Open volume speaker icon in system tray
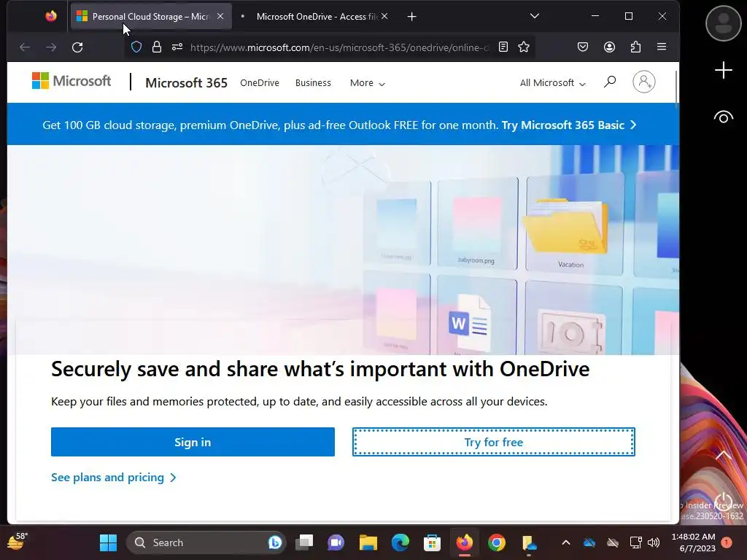The image size is (747, 560). (x=654, y=542)
